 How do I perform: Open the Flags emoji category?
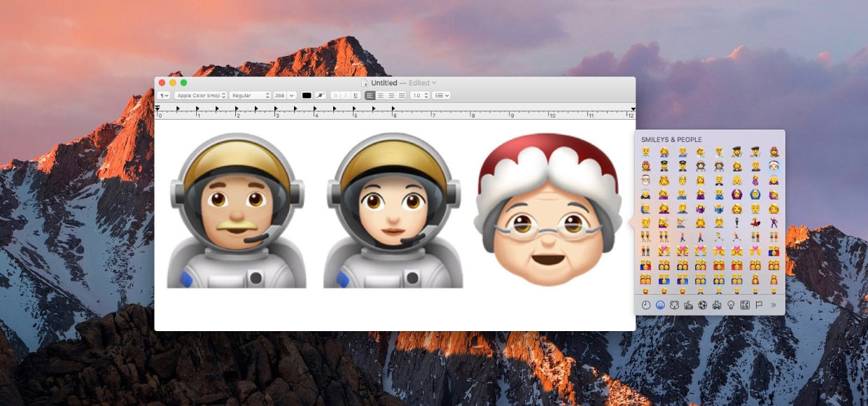point(759,305)
